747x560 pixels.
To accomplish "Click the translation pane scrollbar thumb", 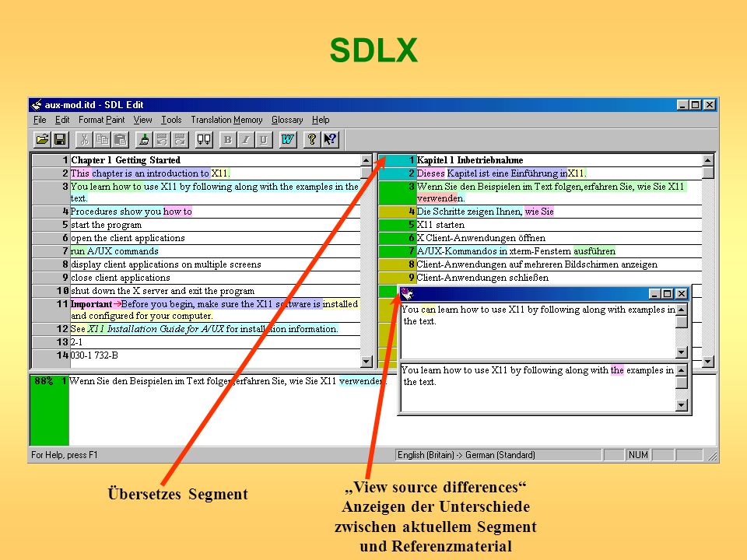I will 707,172.
